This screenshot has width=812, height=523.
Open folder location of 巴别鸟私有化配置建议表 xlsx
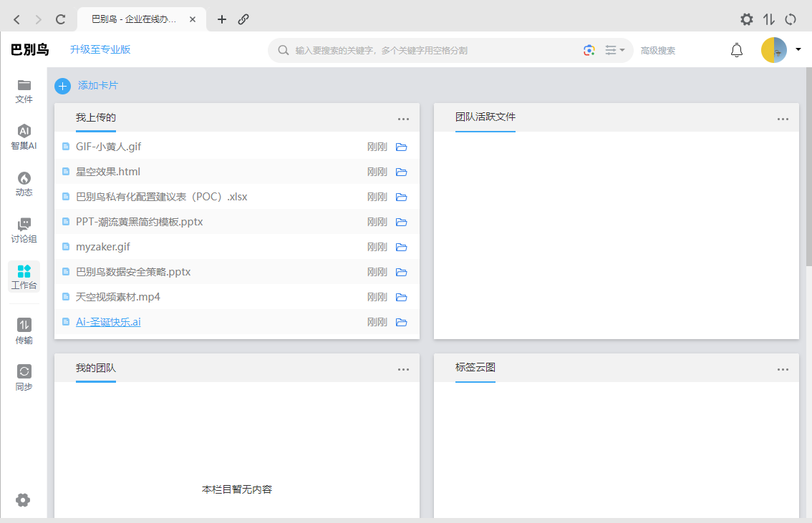pyautogui.click(x=401, y=197)
